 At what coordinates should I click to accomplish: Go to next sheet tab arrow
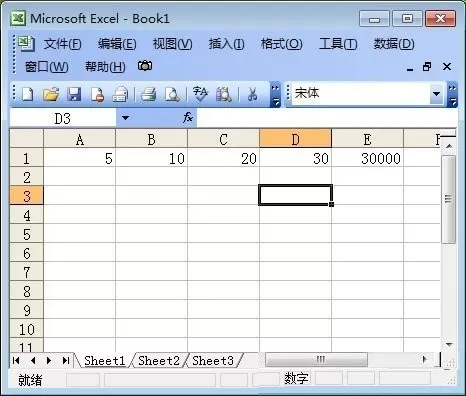tap(49, 360)
